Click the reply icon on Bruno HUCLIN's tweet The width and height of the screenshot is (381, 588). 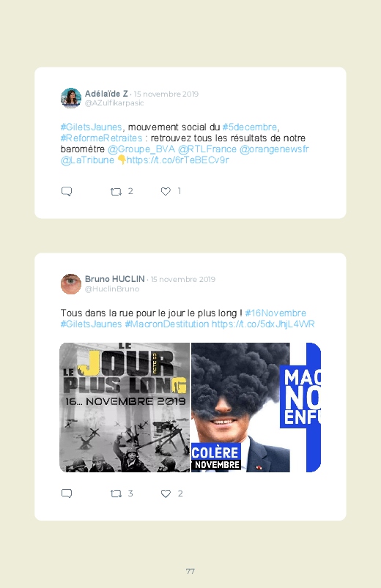[x=67, y=494]
